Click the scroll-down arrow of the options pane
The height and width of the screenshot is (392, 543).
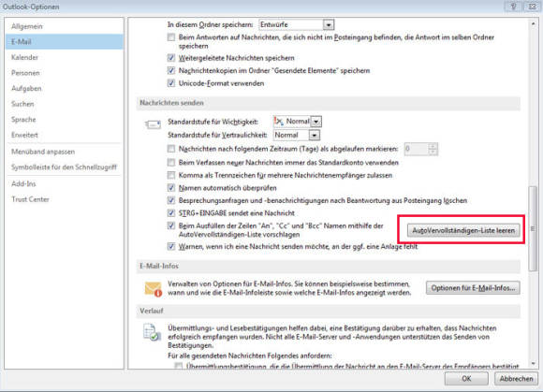[x=533, y=363]
